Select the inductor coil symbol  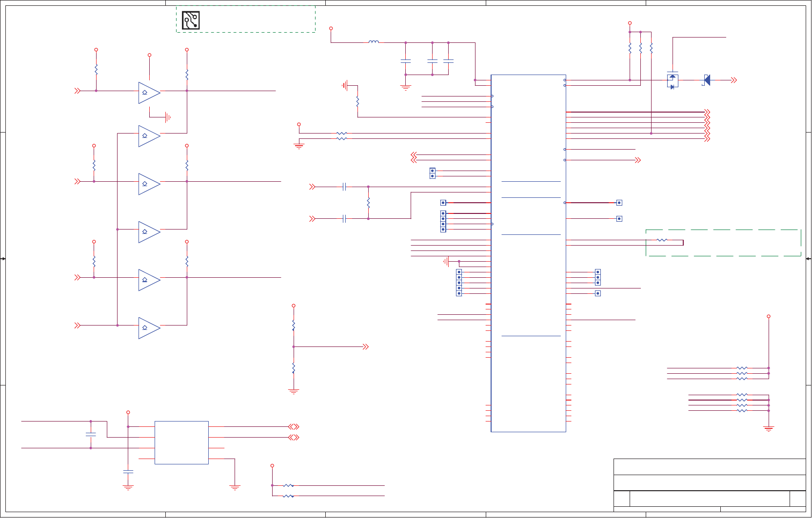(x=374, y=42)
